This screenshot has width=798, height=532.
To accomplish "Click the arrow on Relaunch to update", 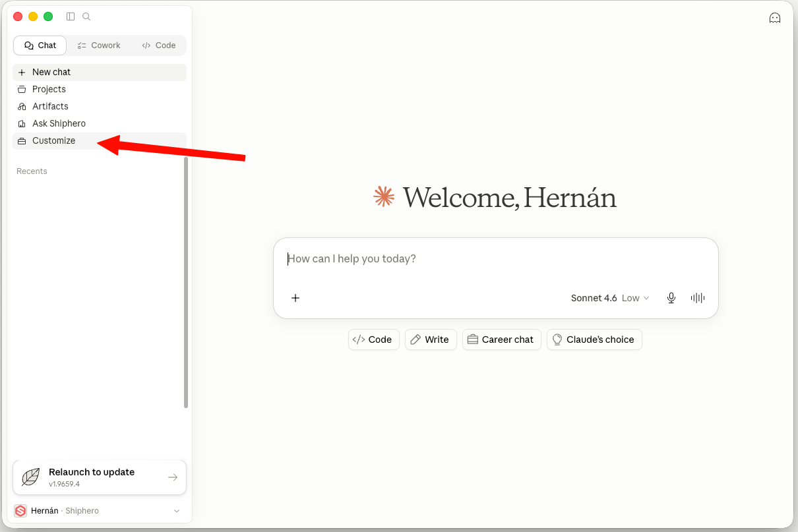I will (173, 477).
